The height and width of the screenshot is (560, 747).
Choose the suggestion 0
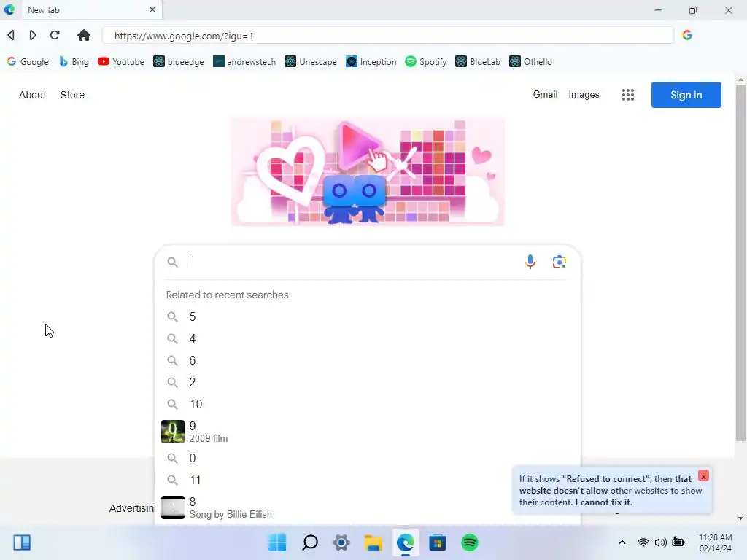(x=368, y=458)
